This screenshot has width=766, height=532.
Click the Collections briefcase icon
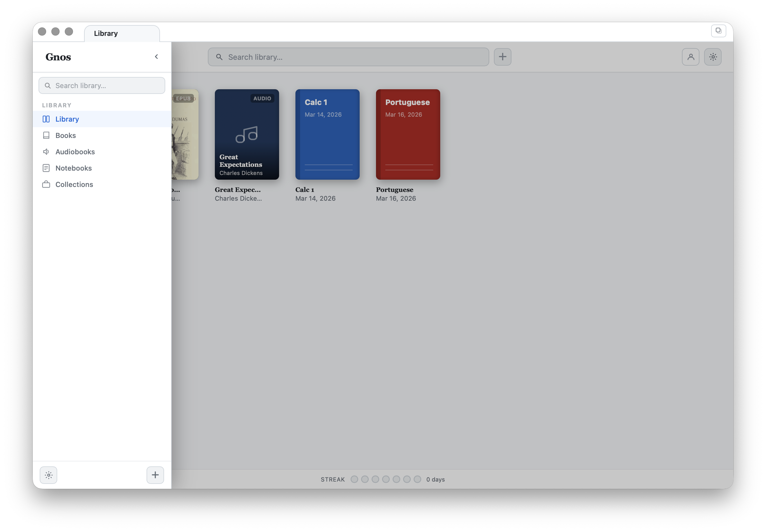46,184
